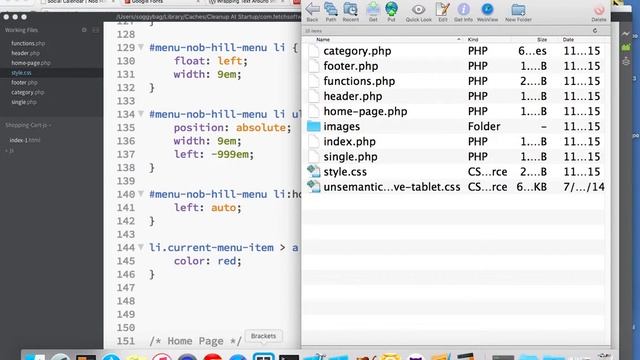
Task: Click the images folder icon
Action: pyautogui.click(x=313, y=126)
